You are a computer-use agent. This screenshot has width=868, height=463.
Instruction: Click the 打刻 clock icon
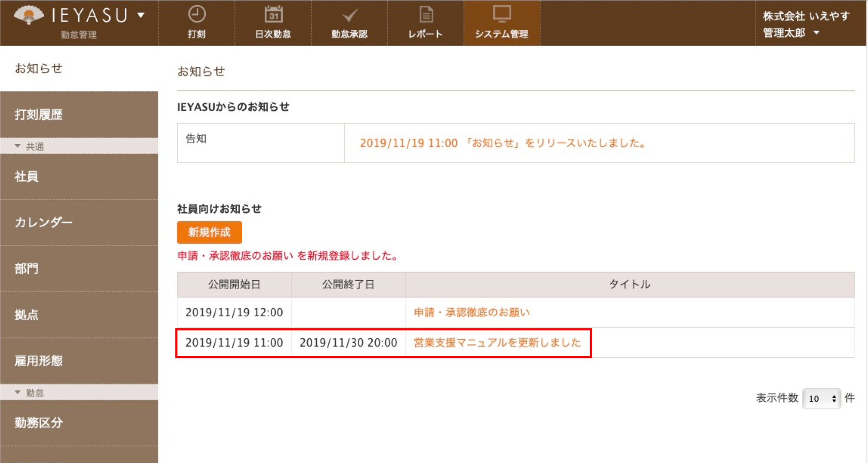(x=197, y=14)
